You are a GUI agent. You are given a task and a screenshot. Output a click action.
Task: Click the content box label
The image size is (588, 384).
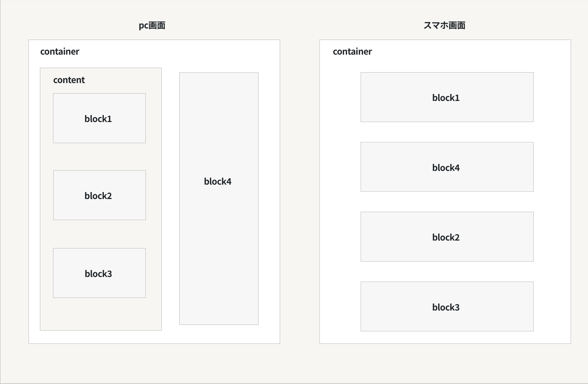pyautogui.click(x=69, y=80)
